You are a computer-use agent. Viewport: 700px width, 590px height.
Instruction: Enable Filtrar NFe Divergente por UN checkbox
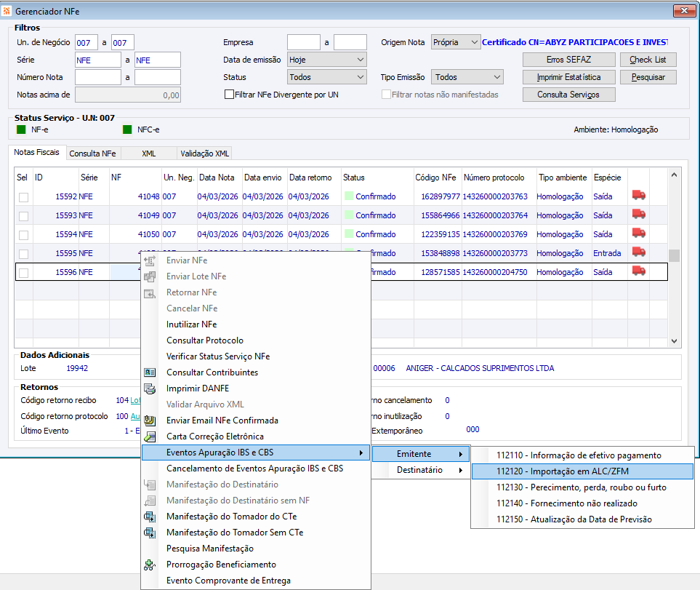(x=230, y=95)
